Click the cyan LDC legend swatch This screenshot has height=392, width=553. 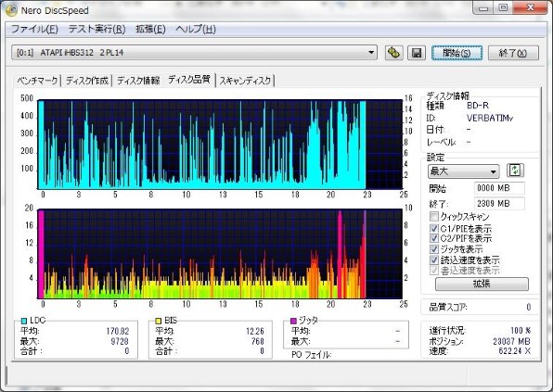click(x=24, y=321)
